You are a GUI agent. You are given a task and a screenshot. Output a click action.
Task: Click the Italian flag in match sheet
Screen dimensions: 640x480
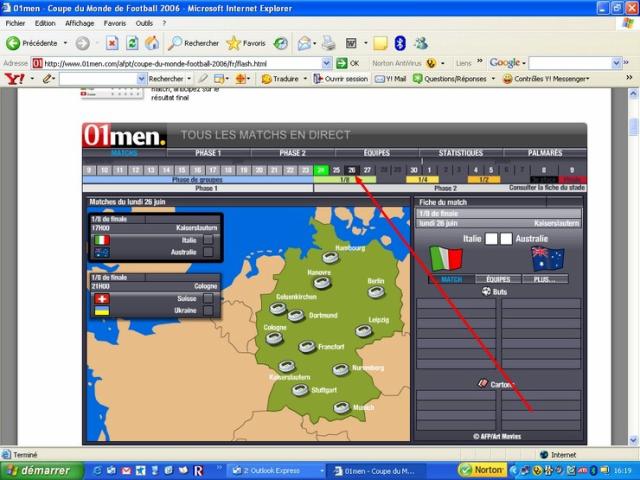click(446, 258)
